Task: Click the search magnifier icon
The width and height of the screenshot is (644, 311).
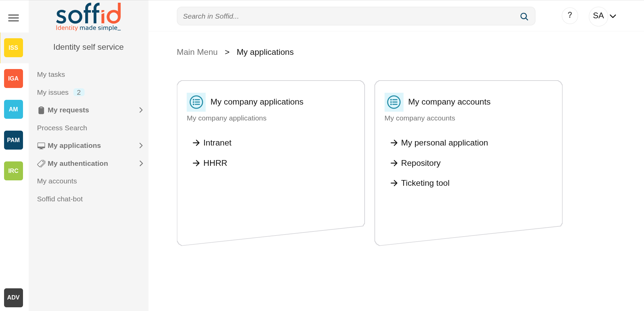Action: coord(524,17)
